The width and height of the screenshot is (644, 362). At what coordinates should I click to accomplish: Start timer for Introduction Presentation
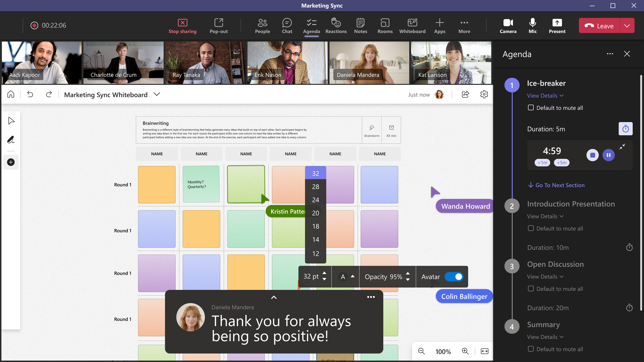[x=629, y=247]
